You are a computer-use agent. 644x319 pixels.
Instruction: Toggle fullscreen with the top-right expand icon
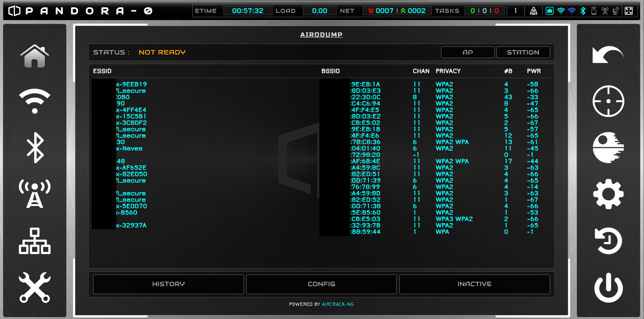pos(629,11)
